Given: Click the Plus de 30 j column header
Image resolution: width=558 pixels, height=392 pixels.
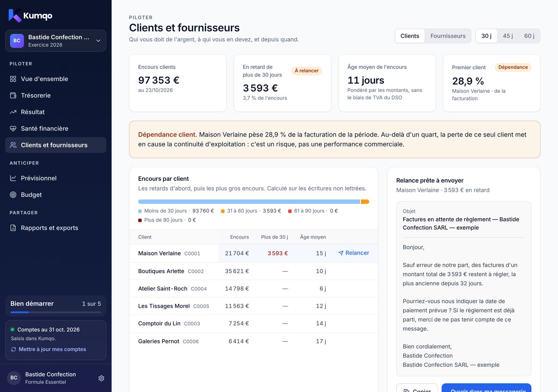Looking at the screenshot, I should click(274, 237).
